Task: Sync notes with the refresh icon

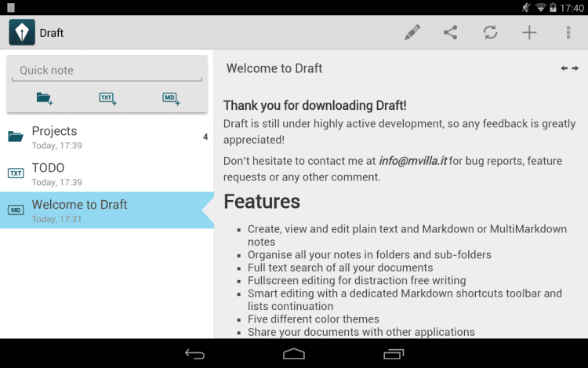Action: tap(490, 33)
